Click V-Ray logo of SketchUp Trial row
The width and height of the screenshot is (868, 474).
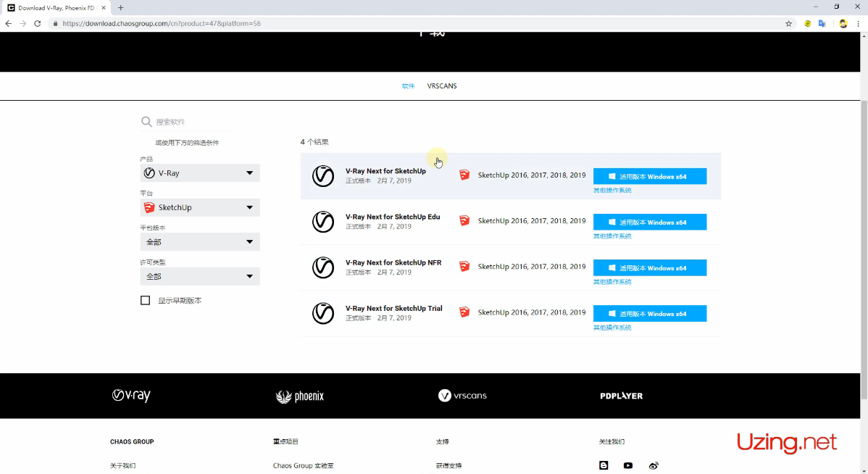(322, 313)
